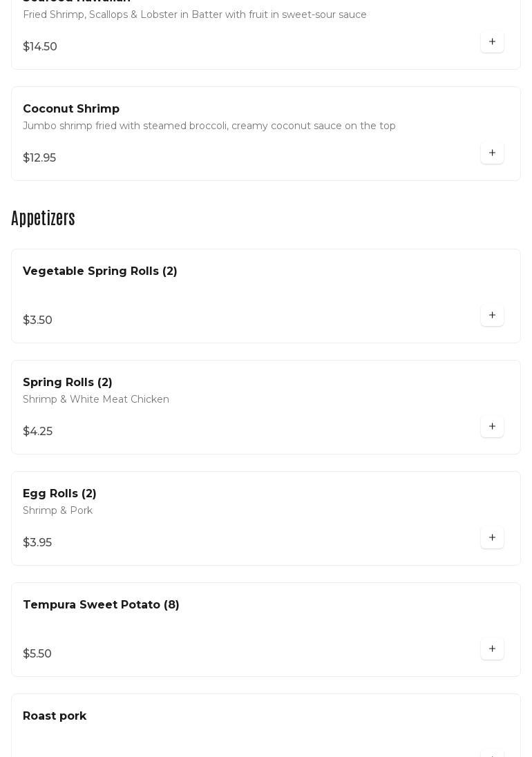This screenshot has width=532, height=757.
Task: Click the "Shrimp & Pork" description
Action: pos(57,510)
